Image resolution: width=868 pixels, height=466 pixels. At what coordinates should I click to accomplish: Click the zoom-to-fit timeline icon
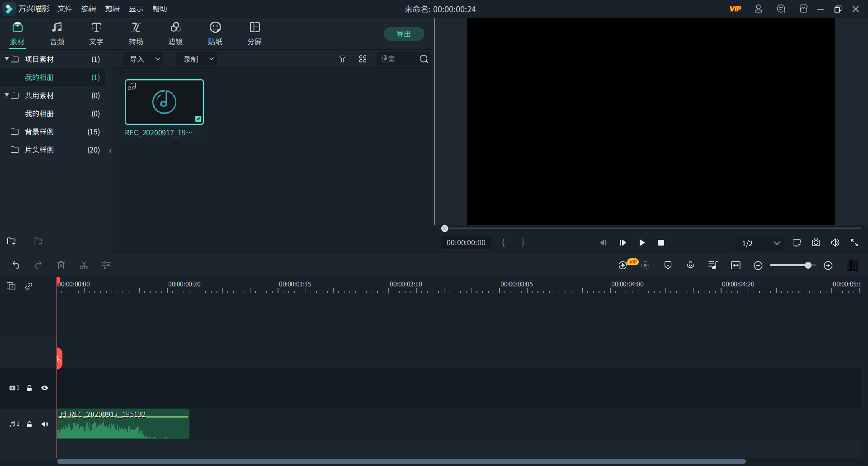(736, 266)
